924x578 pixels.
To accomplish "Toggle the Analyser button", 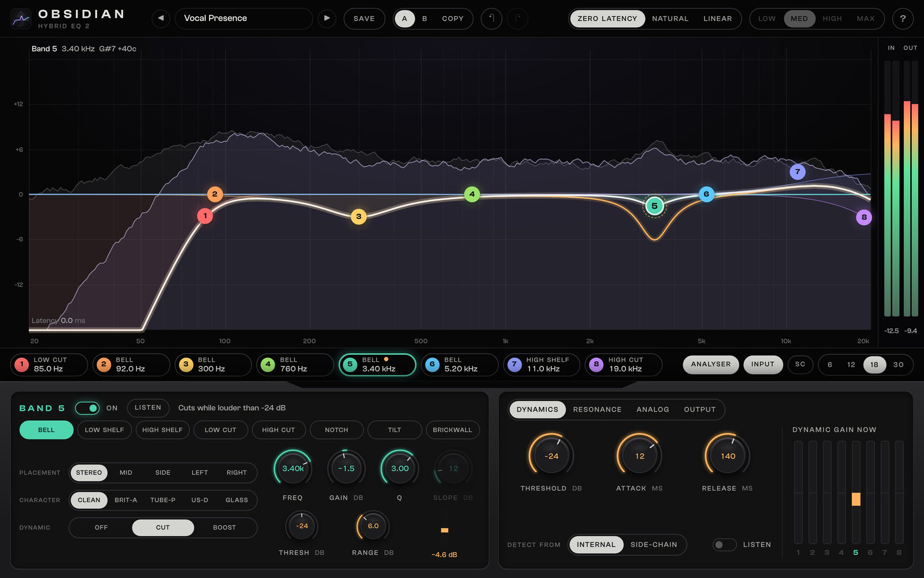I will click(x=711, y=365).
